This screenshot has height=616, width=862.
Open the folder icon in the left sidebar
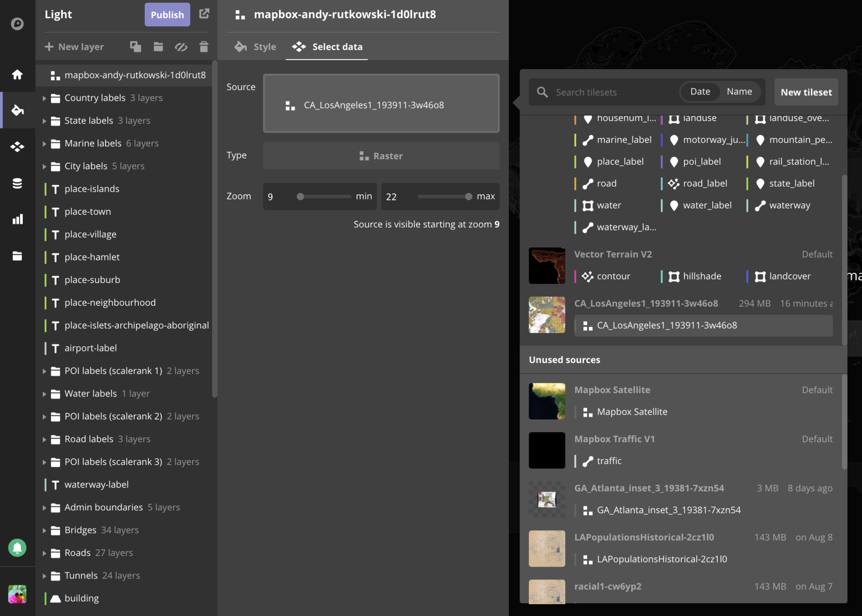pyautogui.click(x=17, y=256)
